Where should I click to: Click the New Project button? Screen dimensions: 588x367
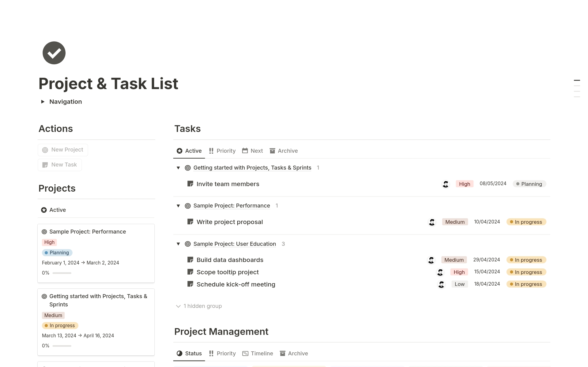[x=63, y=150]
